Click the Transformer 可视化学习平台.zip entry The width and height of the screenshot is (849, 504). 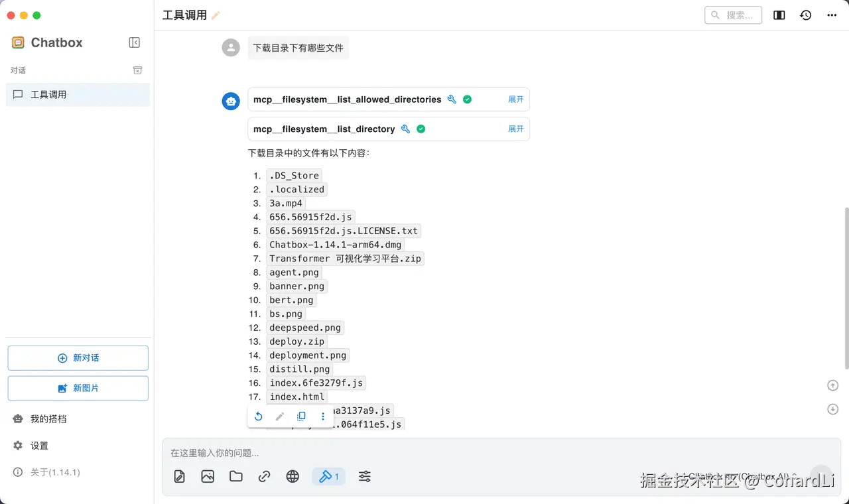[x=345, y=259]
